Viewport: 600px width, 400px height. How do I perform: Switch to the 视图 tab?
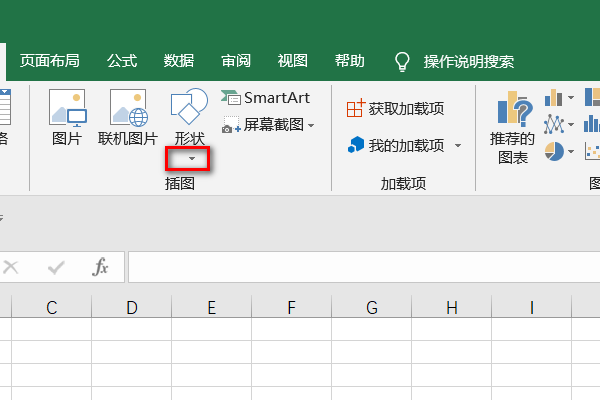pyautogui.click(x=293, y=61)
